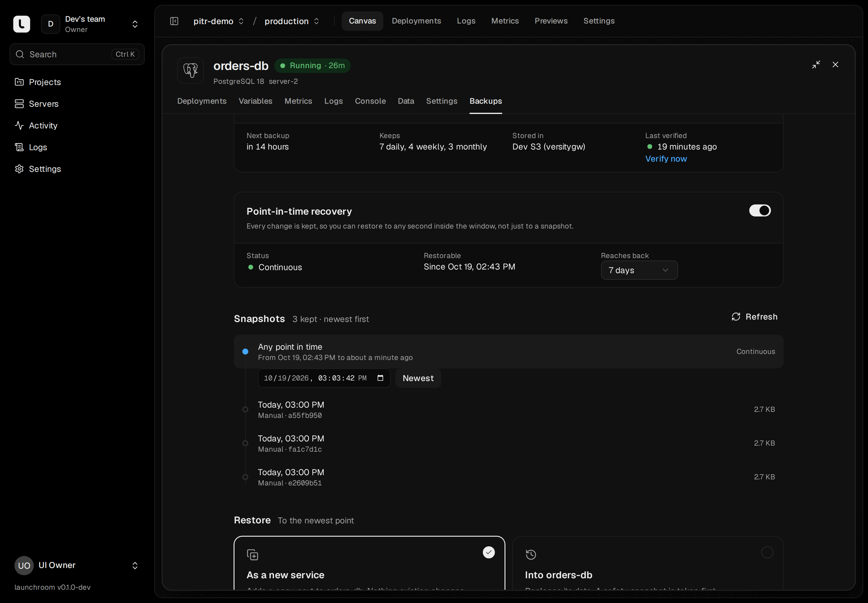Screen dimensions: 868x603
Task: Open the top Metrics tab
Action: (505, 21)
